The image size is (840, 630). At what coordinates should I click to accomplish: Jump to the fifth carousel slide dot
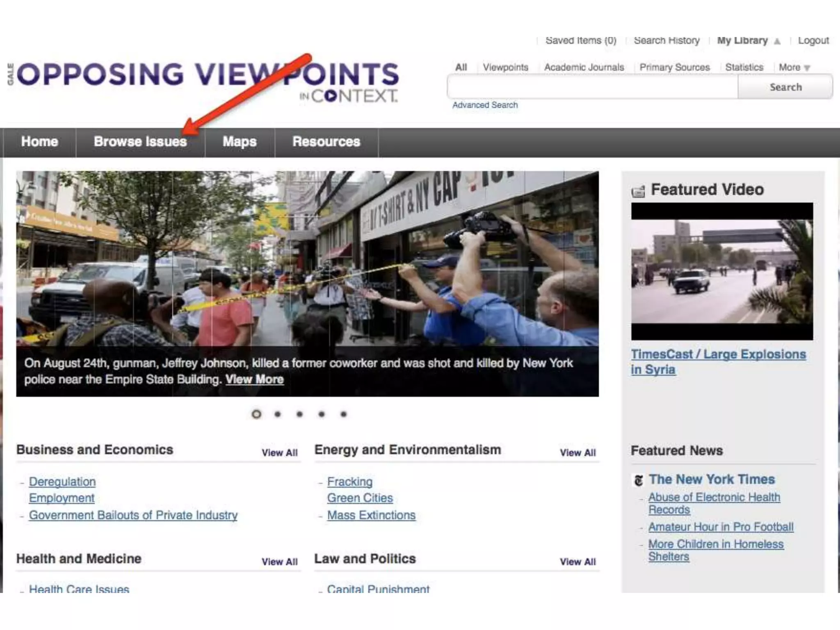[x=344, y=414]
